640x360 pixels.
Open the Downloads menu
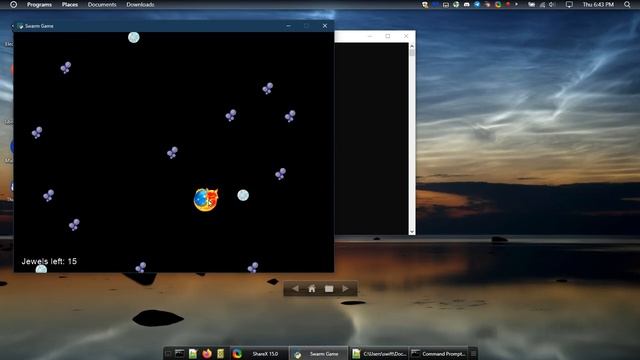point(140,4)
